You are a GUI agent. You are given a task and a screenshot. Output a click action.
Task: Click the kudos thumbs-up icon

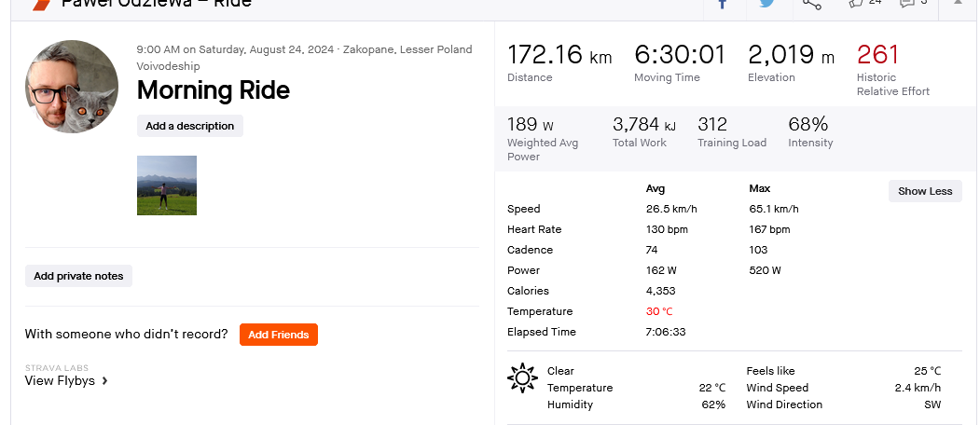(857, 3)
